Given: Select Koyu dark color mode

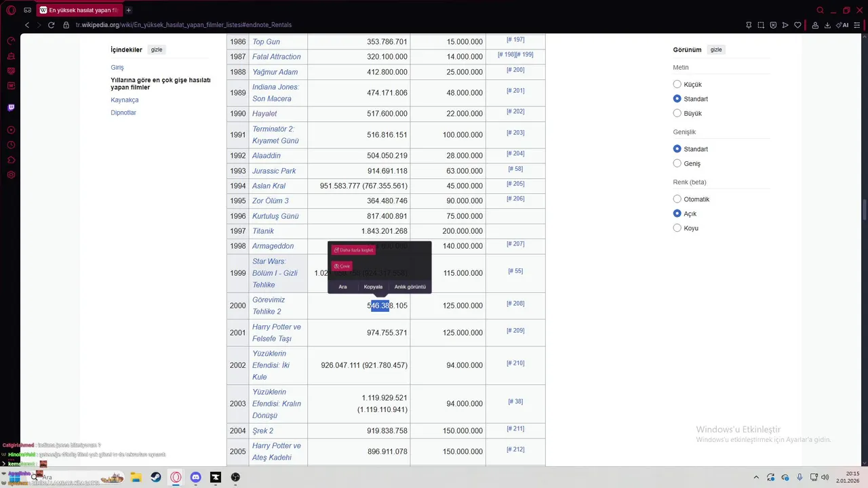Looking at the screenshot, I should [677, 228].
